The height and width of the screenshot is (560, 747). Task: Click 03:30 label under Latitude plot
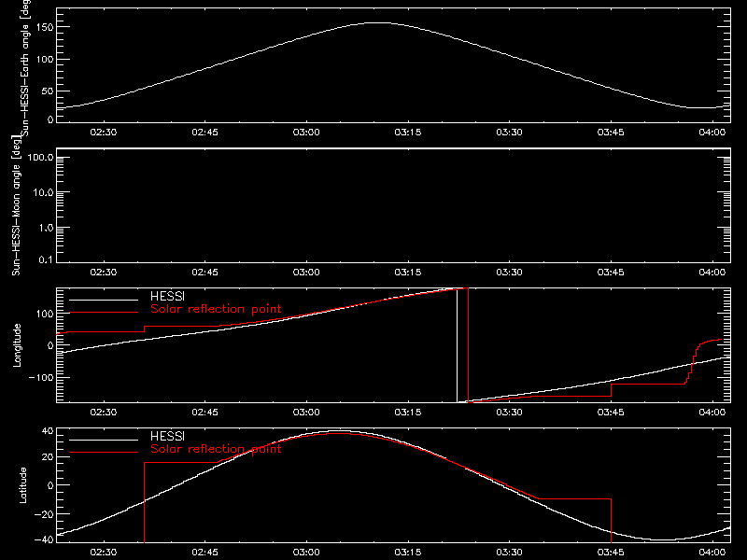(x=509, y=552)
